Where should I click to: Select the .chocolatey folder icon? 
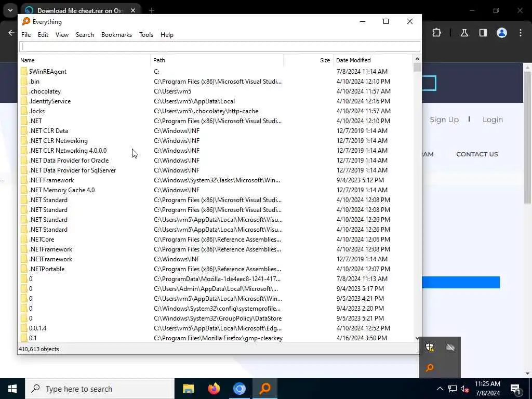coord(24,91)
